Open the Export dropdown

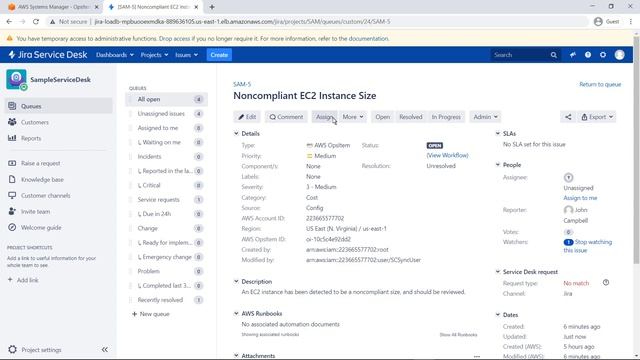point(597,117)
